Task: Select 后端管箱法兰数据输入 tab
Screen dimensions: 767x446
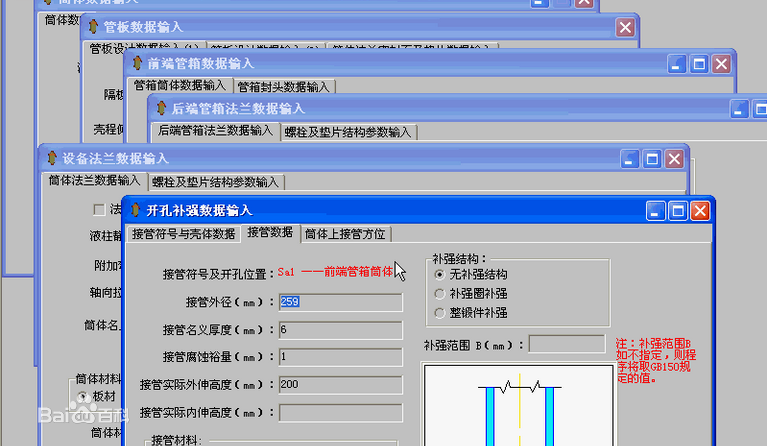Action: tap(215, 131)
